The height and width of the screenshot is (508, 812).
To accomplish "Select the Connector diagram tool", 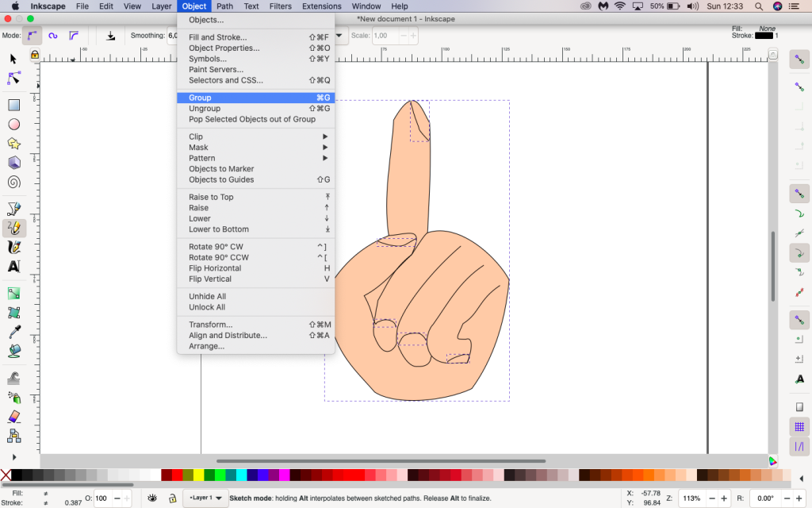I will (x=14, y=436).
